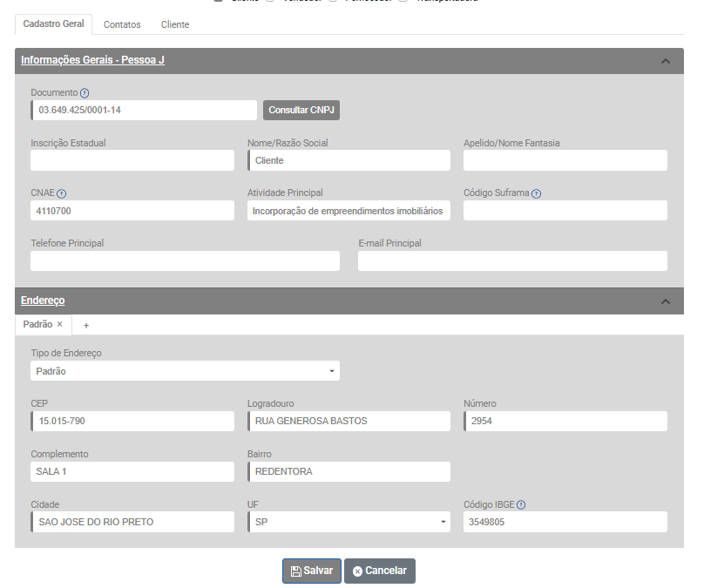Click the Telefone Principal field
The image size is (704, 588).
(x=185, y=261)
